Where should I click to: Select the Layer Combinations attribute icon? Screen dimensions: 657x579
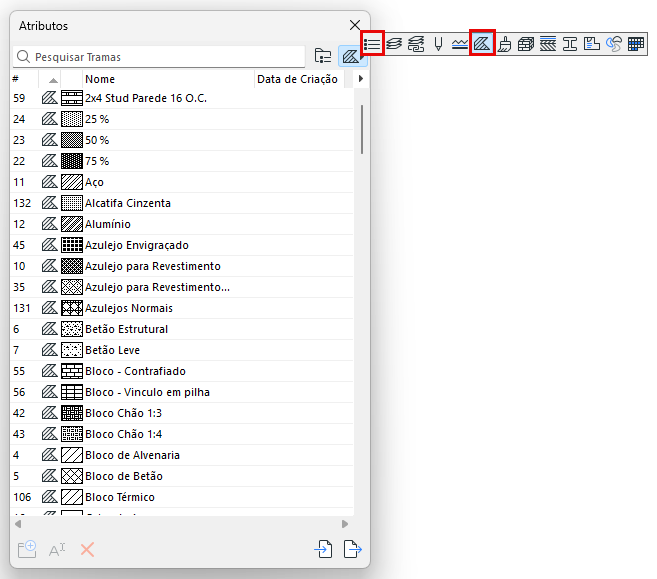[416, 44]
